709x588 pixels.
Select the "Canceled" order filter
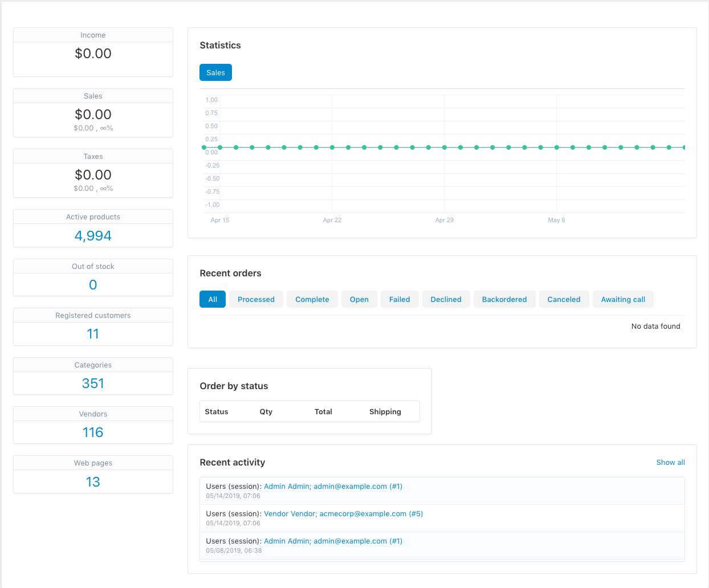(564, 299)
